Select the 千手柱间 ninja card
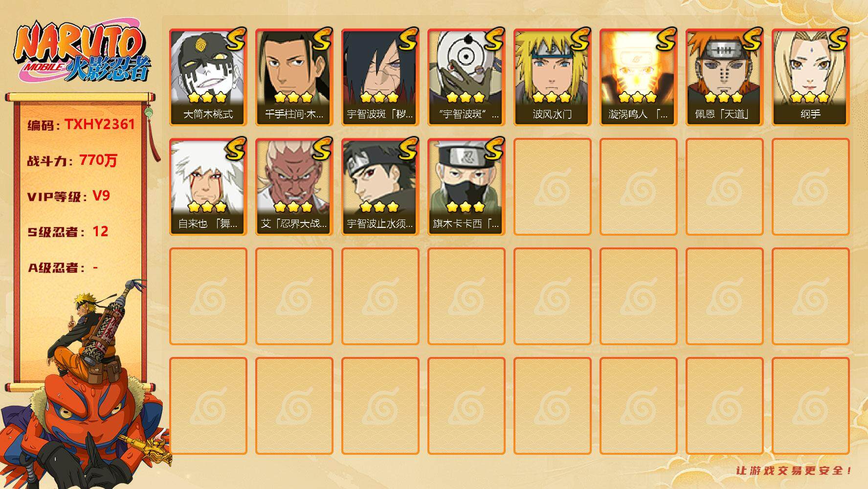868x489 pixels. (x=294, y=77)
